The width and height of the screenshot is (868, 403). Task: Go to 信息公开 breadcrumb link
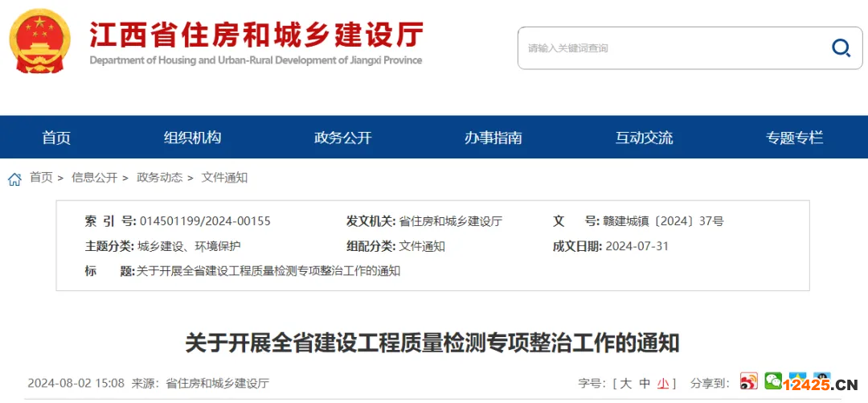(94, 178)
